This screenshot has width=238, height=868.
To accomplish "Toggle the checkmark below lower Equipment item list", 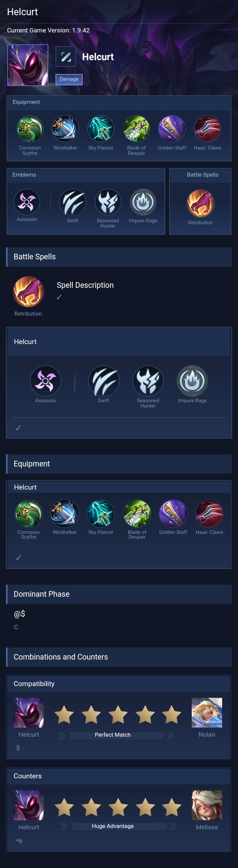I will click(19, 557).
